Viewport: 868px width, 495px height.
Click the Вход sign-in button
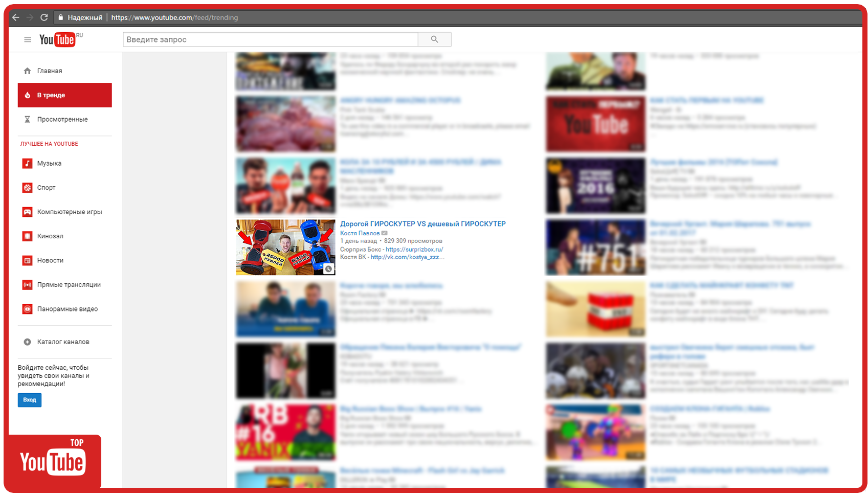(x=29, y=400)
